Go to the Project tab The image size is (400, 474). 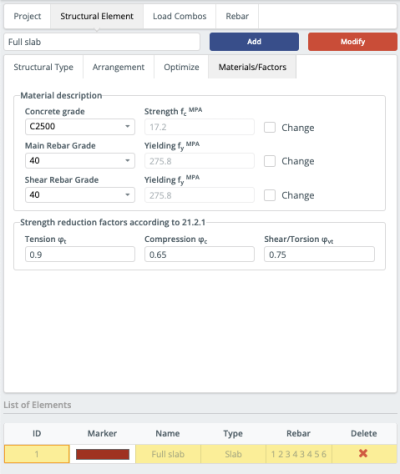click(27, 16)
